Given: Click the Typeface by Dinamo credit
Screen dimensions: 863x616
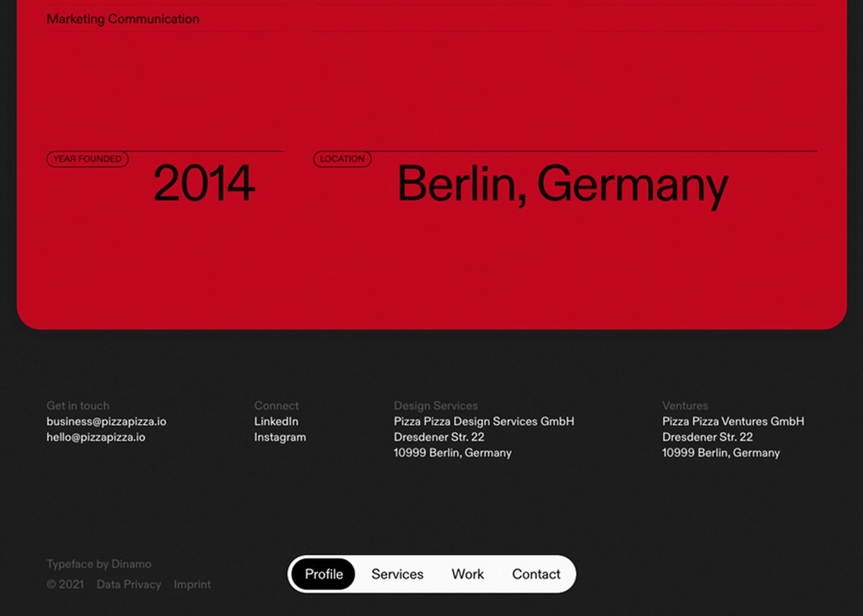Looking at the screenshot, I should coord(99,564).
